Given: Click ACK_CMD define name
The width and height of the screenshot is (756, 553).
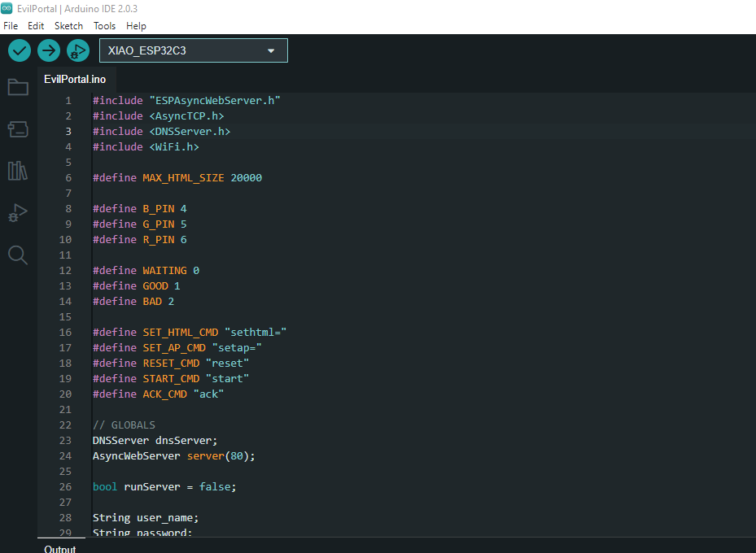Looking at the screenshot, I should tap(165, 394).
